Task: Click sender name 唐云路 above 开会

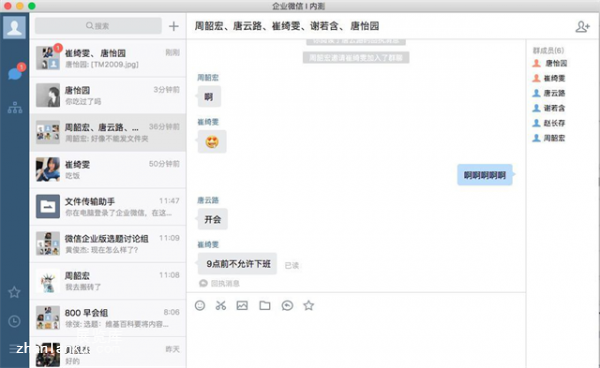Action: 208,200
